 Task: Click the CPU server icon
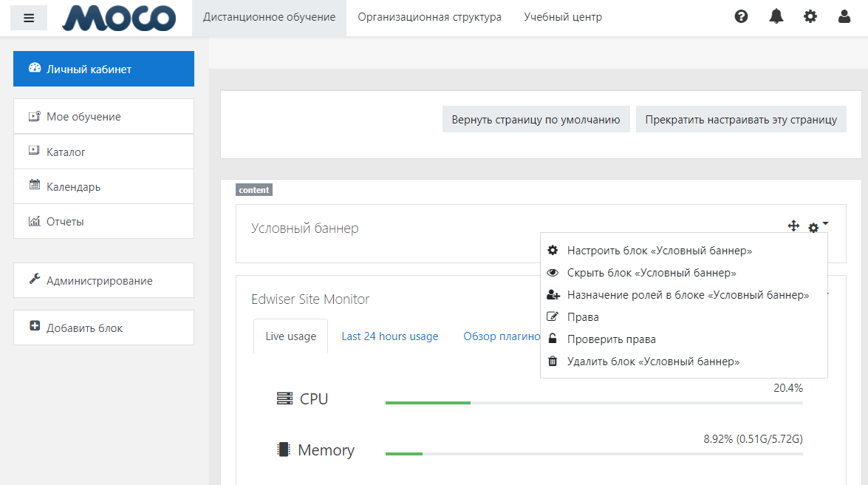(284, 398)
